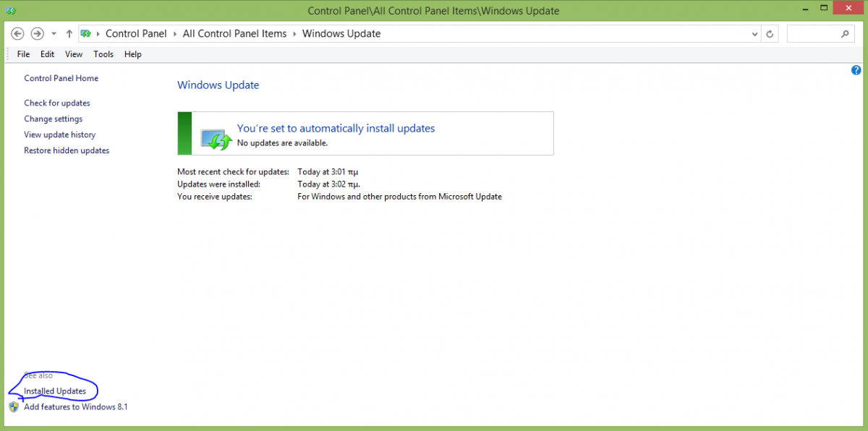Screen dimensions: 868x431
Task: Select Windows Update breadcrumb segment
Action: click(x=341, y=34)
